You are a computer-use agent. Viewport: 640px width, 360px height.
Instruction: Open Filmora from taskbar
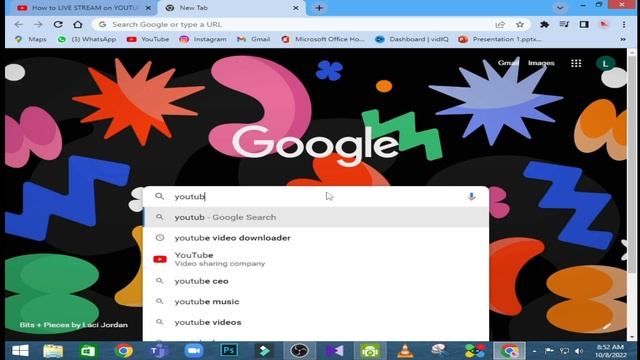(264, 351)
